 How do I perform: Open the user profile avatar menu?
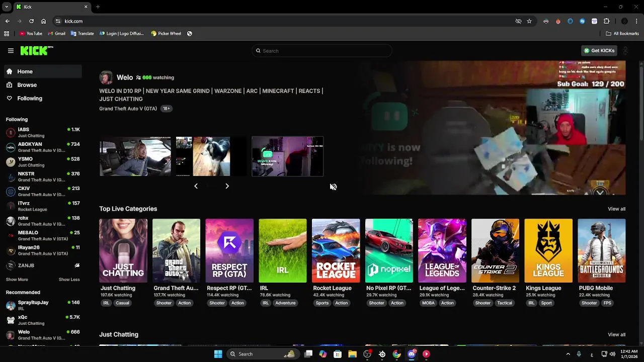tap(625, 51)
